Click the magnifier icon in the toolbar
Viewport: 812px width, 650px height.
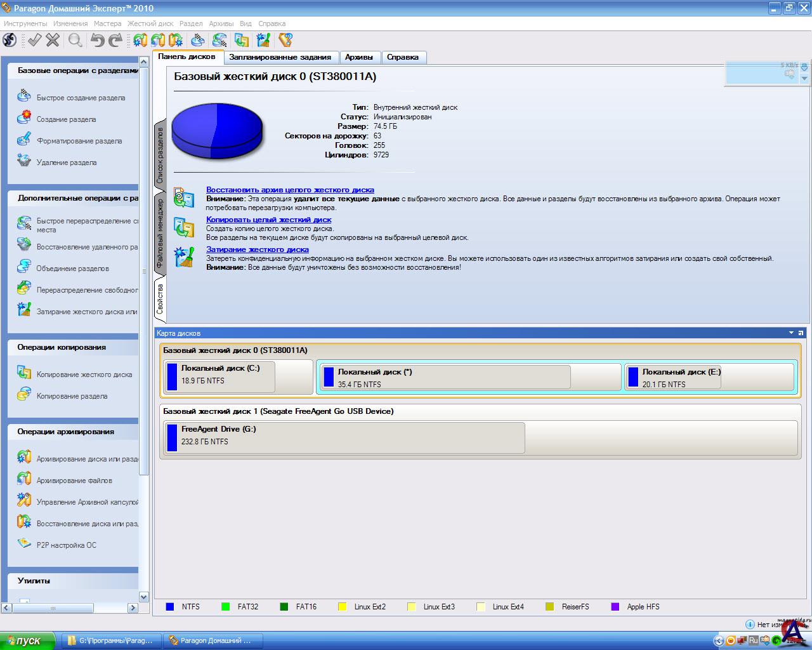click(75, 41)
